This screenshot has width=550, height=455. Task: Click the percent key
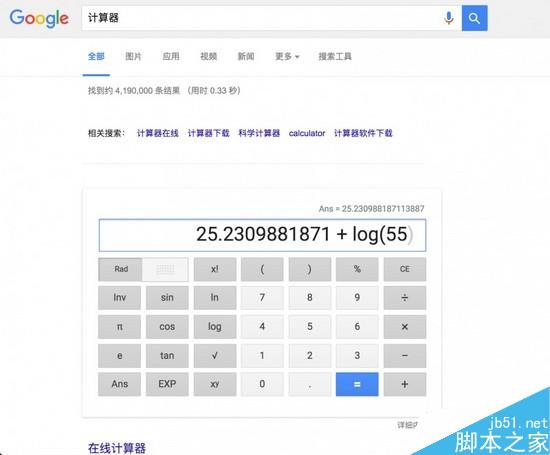coord(357,269)
